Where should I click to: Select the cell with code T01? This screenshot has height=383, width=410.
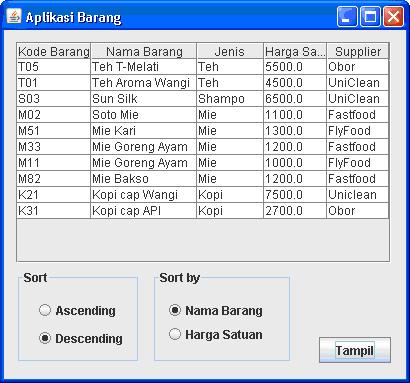pyautogui.click(x=54, y=83)
